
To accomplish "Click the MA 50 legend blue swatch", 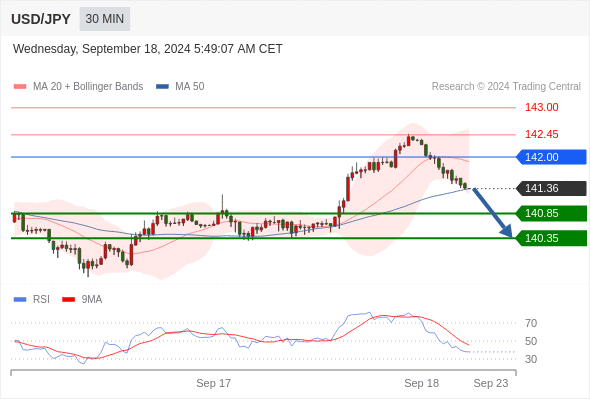I will [x=162, y=87].
